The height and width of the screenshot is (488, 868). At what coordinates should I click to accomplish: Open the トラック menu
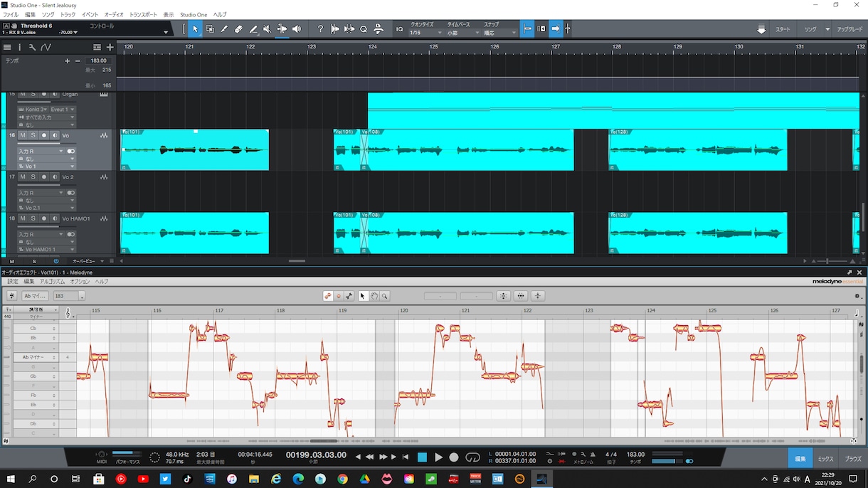[x=68, y=14]
